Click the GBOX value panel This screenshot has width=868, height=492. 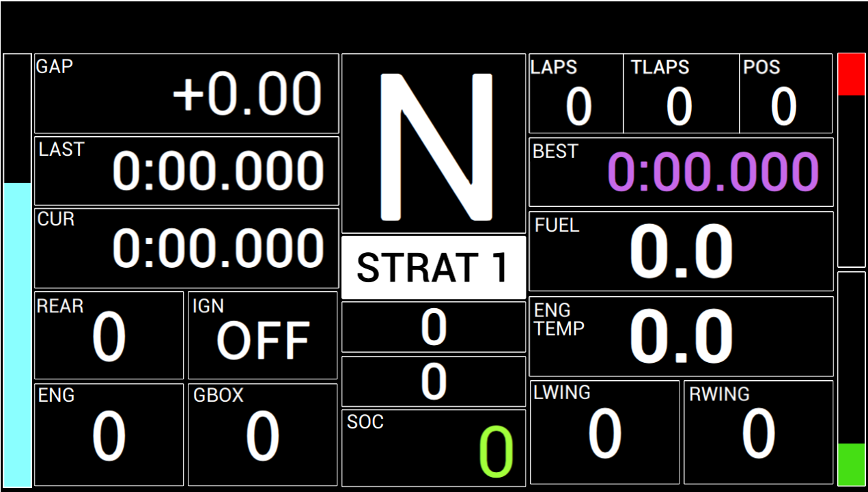[x=263, y=435]
